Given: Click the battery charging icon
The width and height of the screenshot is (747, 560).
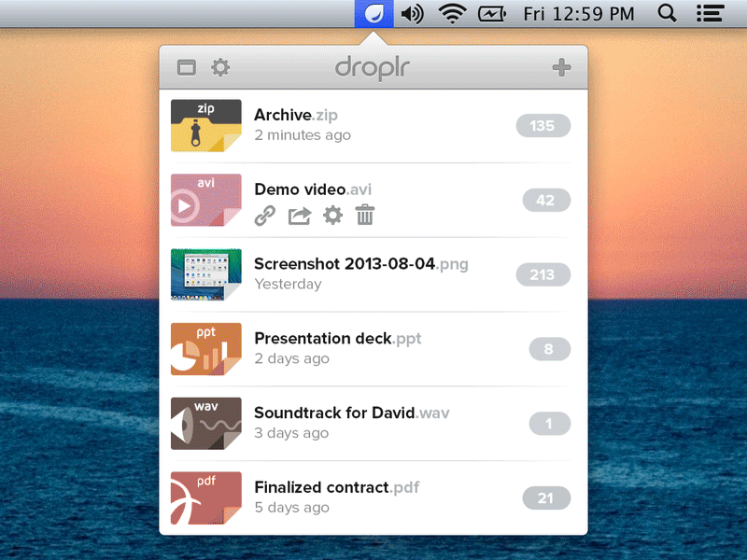Looking at the screenshot, I should (x=492, y=14).
